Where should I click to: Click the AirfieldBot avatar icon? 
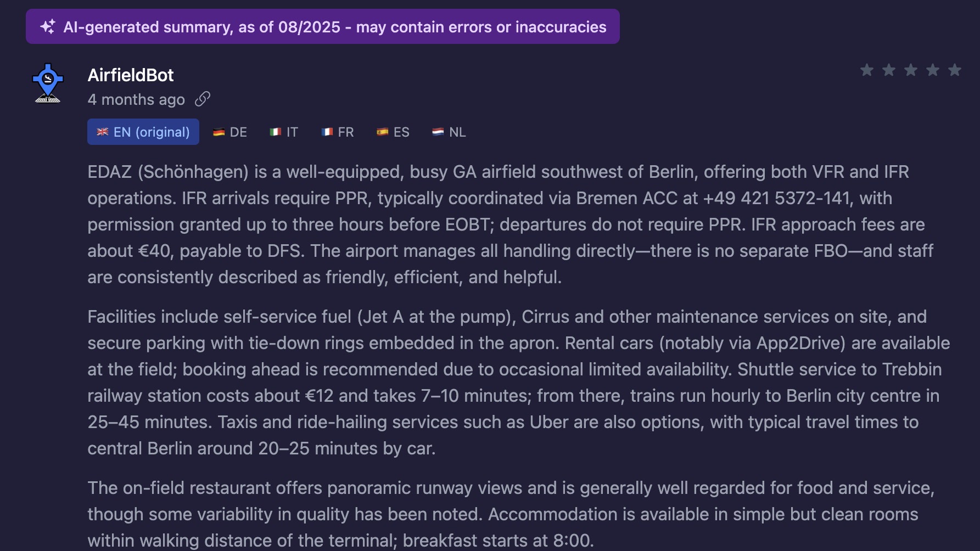(x=48, y=83)
